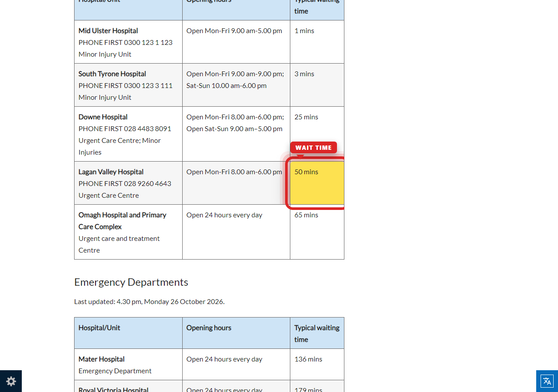Click the 65 mins waiting time
The width and height of the screenshot is (558, 392).
pyautogui.click(x=306, y=215)
